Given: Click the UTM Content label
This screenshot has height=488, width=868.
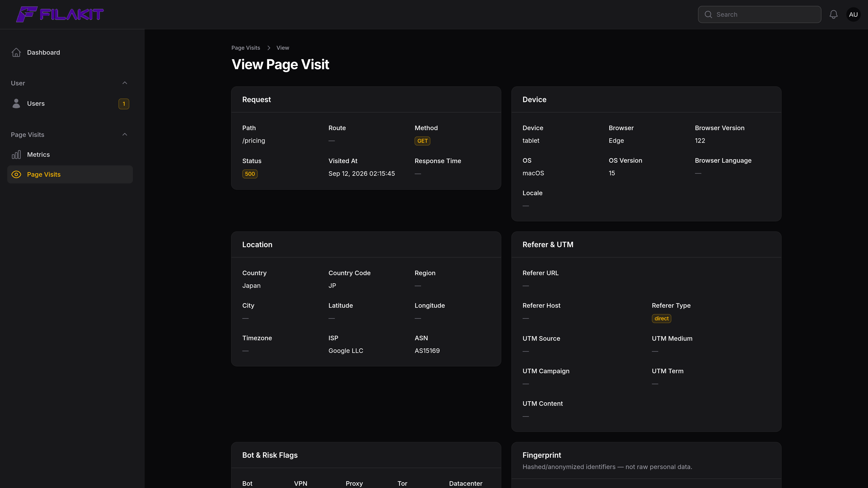Looking at the screenshot, I should coord(542,404).
